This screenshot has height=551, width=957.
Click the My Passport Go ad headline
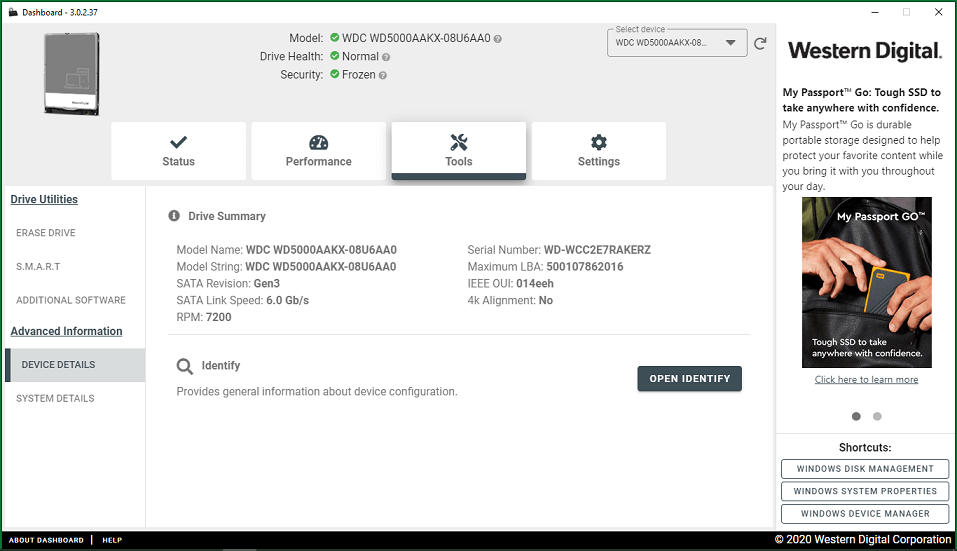click(x=862, y=100)
